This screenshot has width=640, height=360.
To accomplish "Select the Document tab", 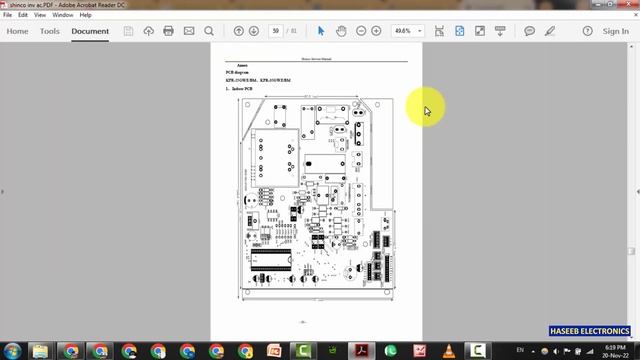I will [90, 31].
